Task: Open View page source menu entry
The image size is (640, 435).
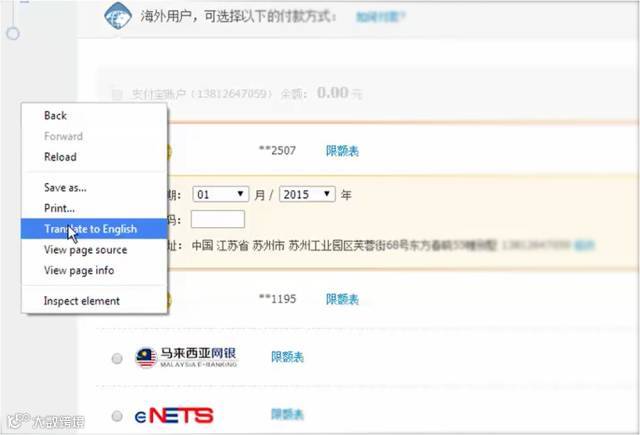Action: click(x=94, y=249)
